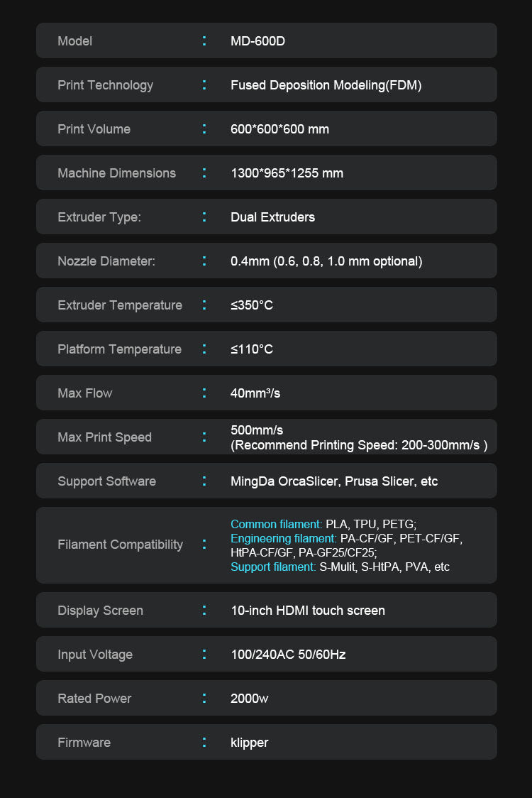Click the cyan Support filament label
The height and width of the screenshot is (798, 532).
(273, 567)
